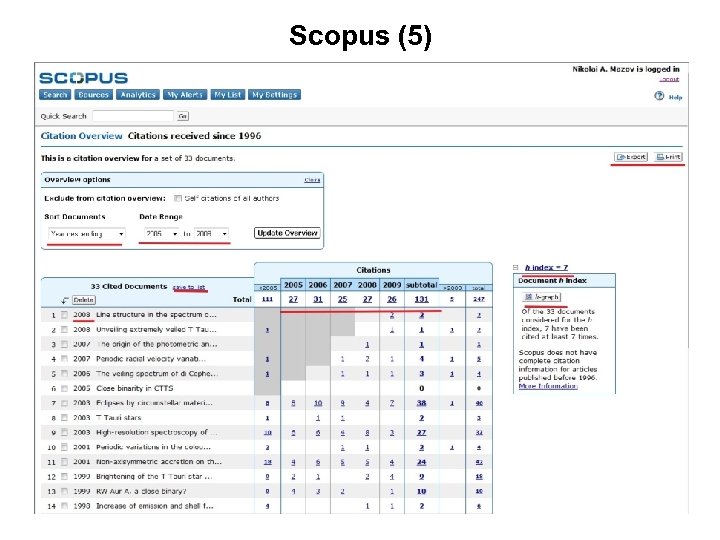Open subtotal 24 for Non-axisymmetric accretion row
This screenshot has width=720, height=540.
[421, 462]
